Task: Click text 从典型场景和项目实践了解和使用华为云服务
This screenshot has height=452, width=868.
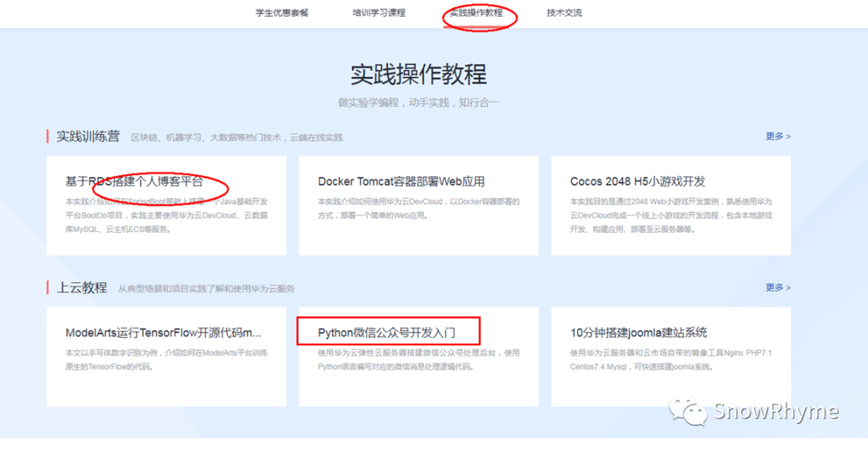Action: pos(206,289)
